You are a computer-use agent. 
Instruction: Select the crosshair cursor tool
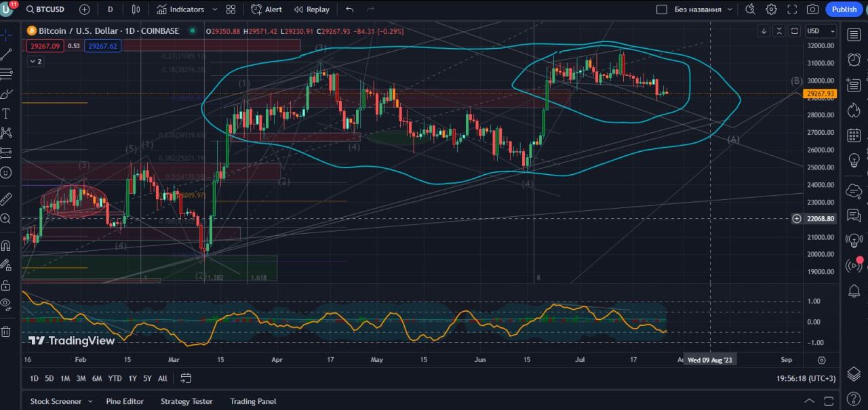(x=6, y=33)
